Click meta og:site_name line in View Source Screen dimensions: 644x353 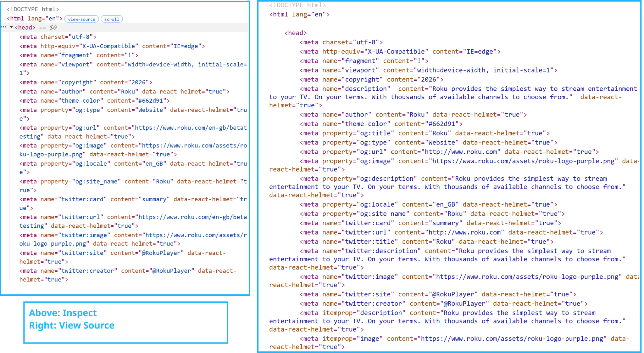point(432,214)
